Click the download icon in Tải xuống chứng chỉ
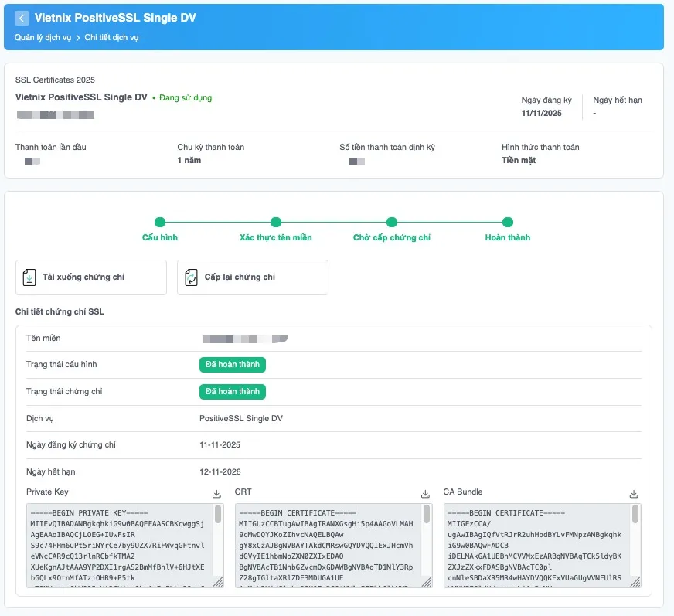674x616 pixels. click(29, 277)
